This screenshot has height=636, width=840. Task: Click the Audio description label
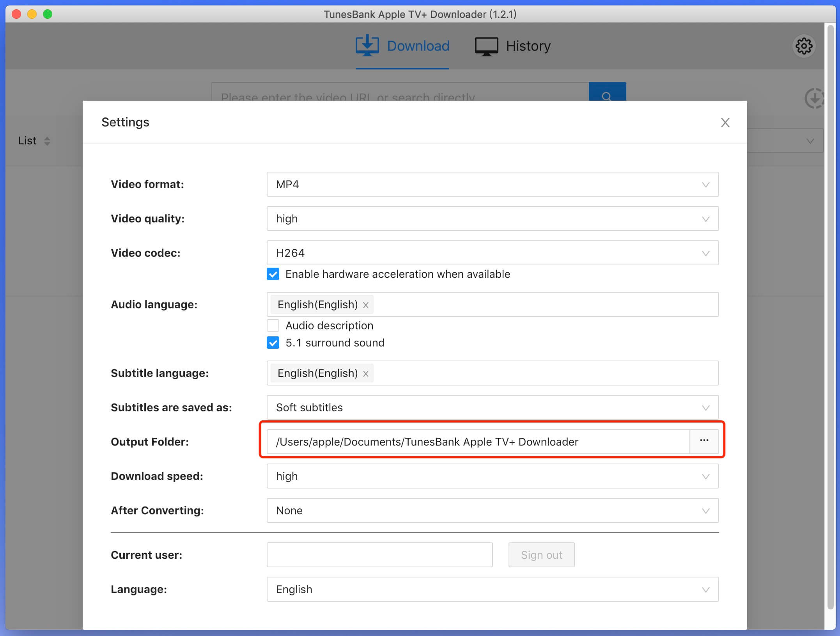(329, 325)
